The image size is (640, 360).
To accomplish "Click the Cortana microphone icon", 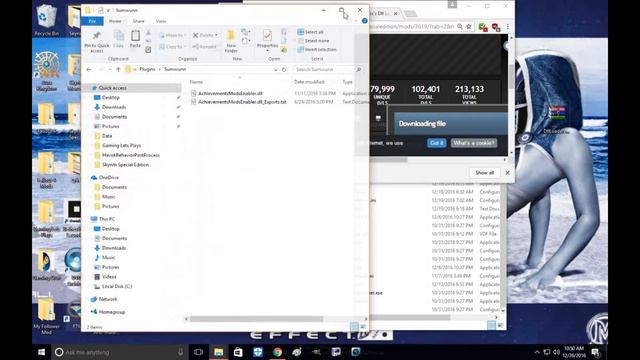I will point(180,352).
